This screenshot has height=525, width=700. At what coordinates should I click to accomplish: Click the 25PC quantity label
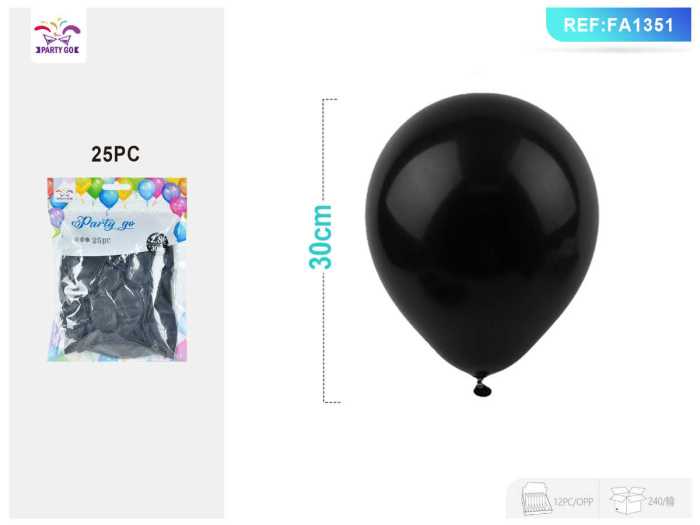116,154
